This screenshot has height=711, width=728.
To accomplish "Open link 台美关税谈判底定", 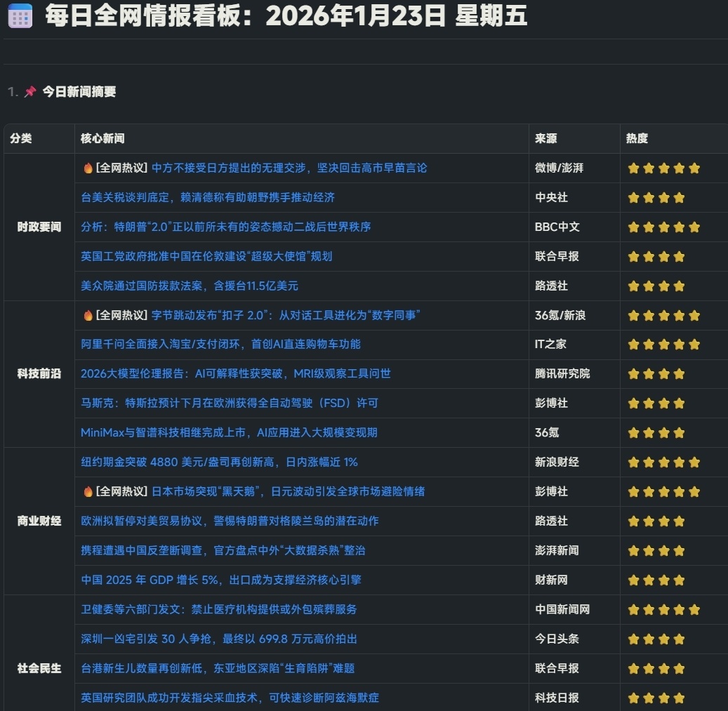I will [x=208, y=197].
